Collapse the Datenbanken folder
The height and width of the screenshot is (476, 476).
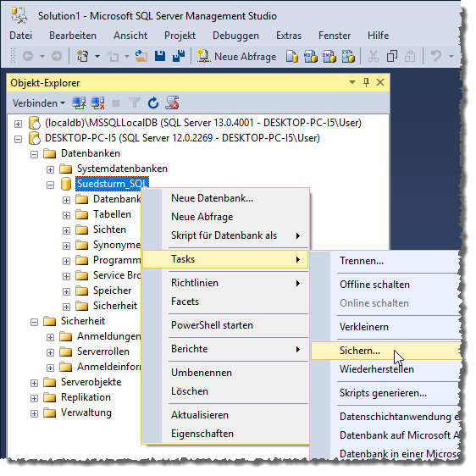(35, 154)
